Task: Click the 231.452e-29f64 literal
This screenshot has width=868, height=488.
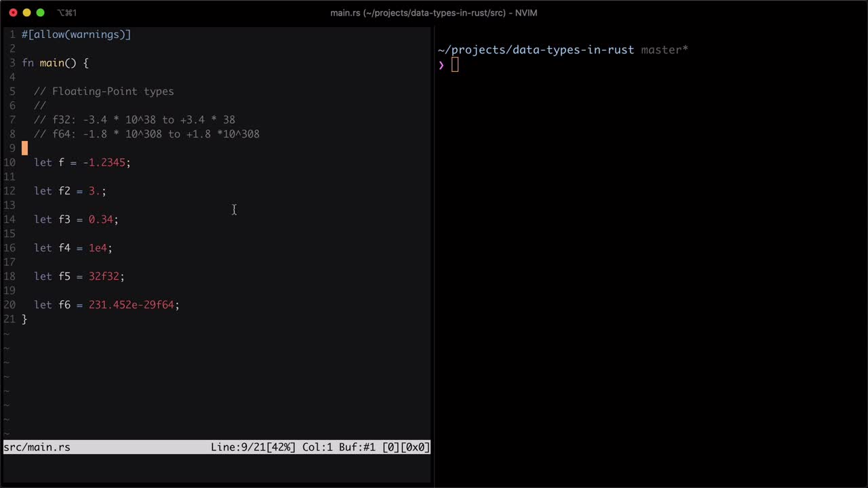Action: [x=131, y=305]
